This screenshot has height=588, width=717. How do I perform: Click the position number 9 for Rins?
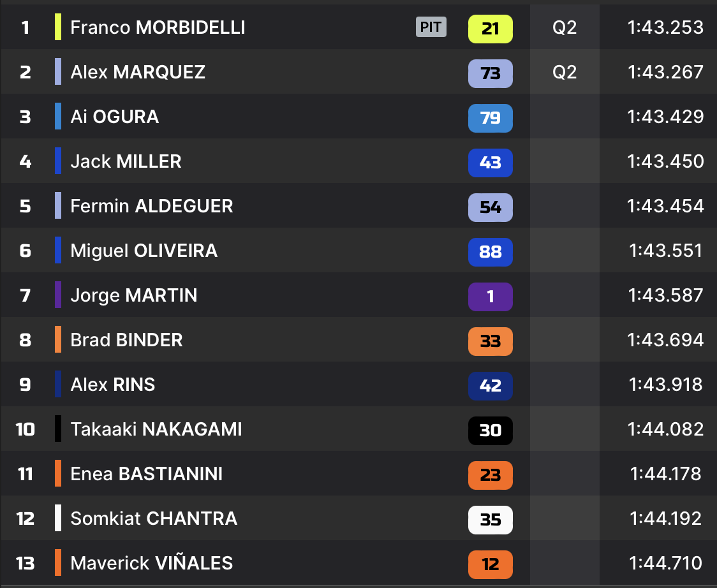pos(25,385)
